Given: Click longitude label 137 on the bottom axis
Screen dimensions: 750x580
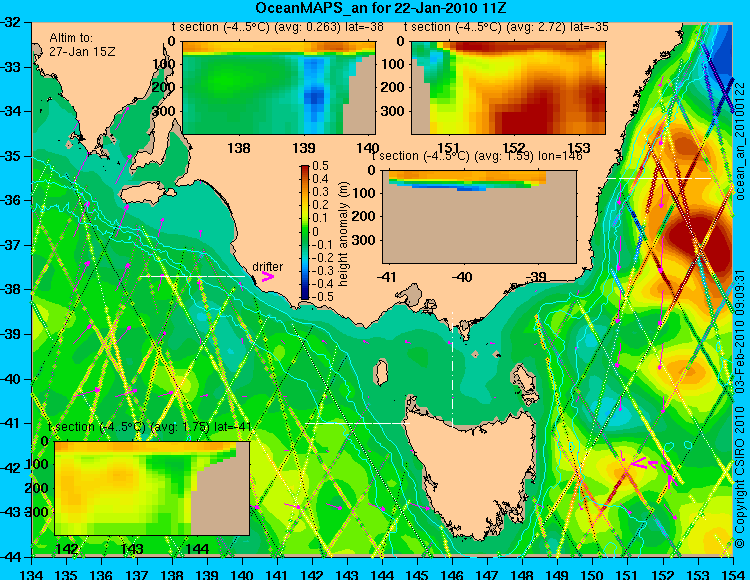Looking at the screenshot, I should click(137, 574).
